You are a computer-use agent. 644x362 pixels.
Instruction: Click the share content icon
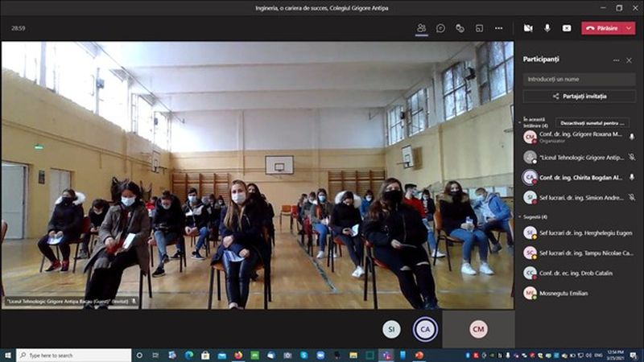pos(567,27)
